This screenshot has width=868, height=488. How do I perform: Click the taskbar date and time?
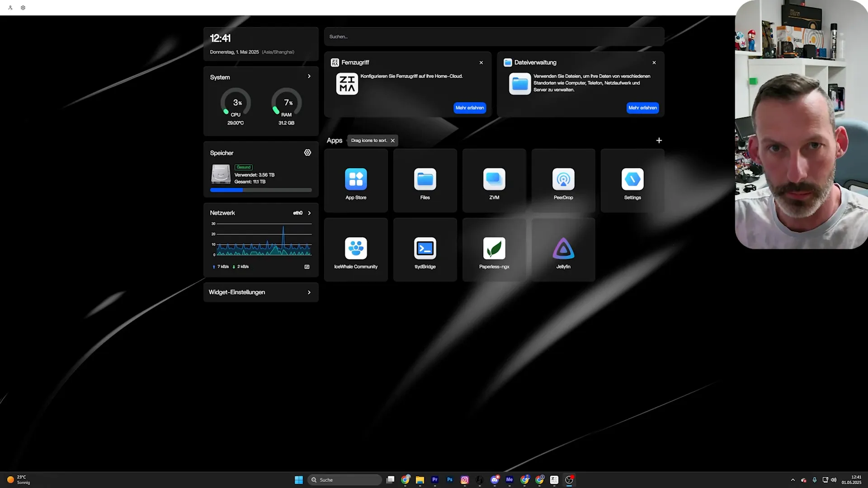coord(851,480)
